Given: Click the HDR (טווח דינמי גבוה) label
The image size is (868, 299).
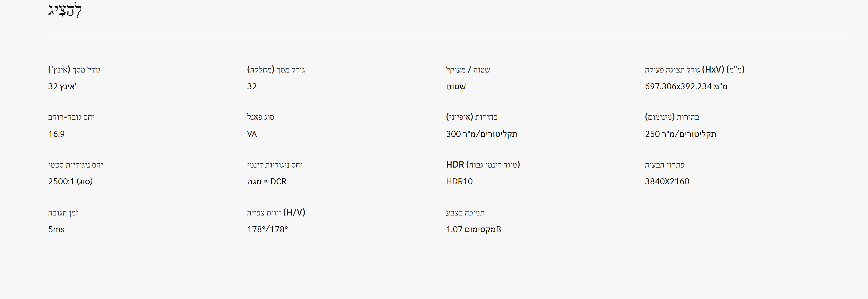Looking at the screenshot, I should (482, 165).
